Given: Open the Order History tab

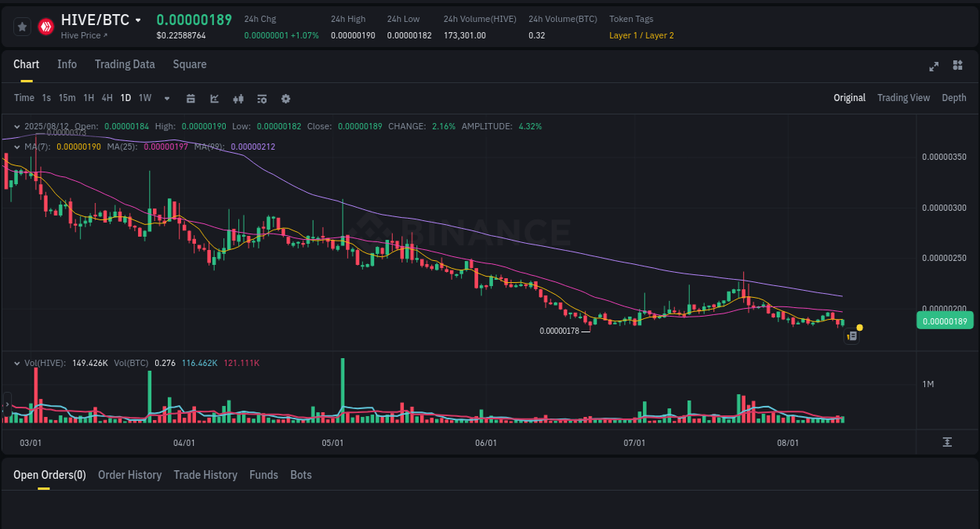Looking at the screenshot, I should 129,475.
